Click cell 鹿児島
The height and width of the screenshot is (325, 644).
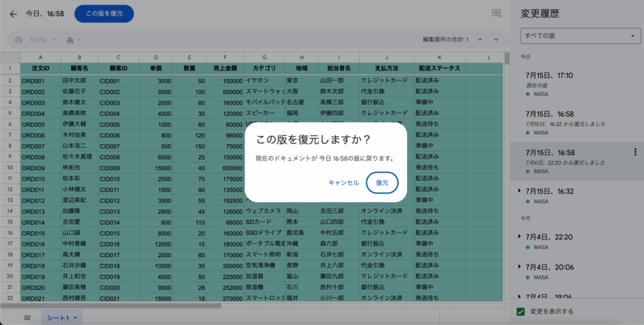point(301,233)
